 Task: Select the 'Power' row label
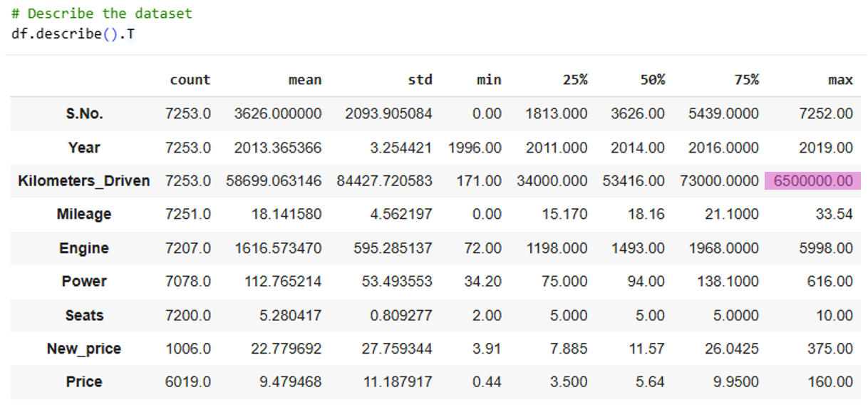(x=84, y=282)
